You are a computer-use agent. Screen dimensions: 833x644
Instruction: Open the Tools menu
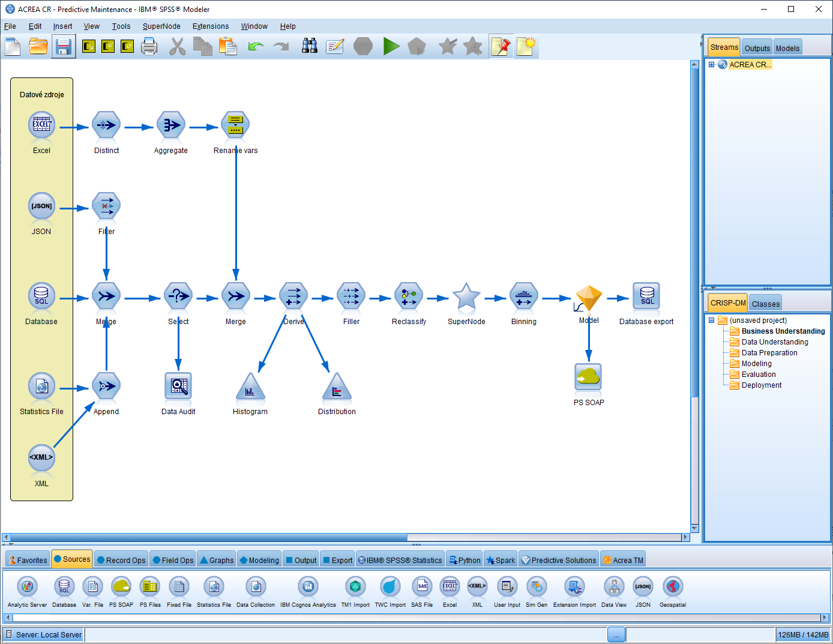[x=121, y=26]
